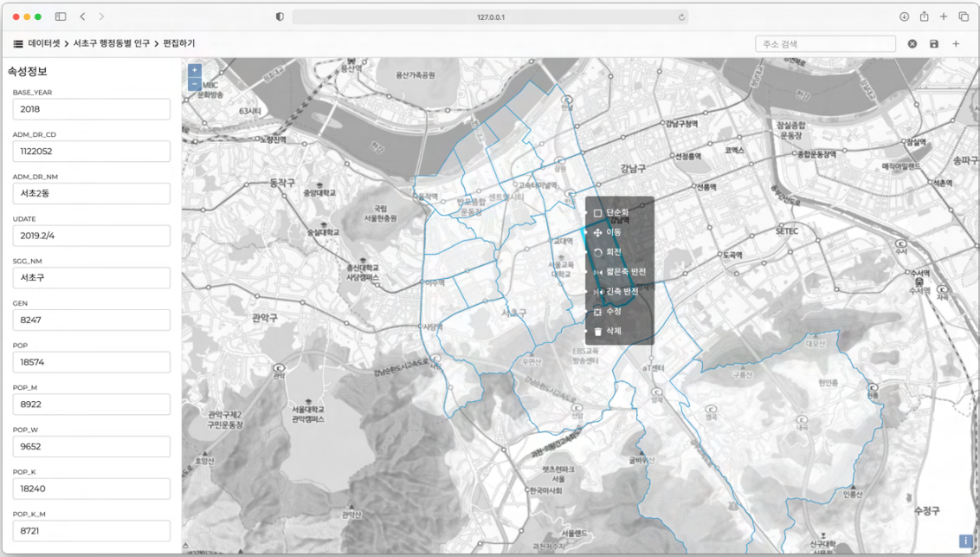Click the save (floppy disk) icon
Image resolution: width=980 pixels, height=557 pixels.
pyautogui.click(x=934, y=44)
